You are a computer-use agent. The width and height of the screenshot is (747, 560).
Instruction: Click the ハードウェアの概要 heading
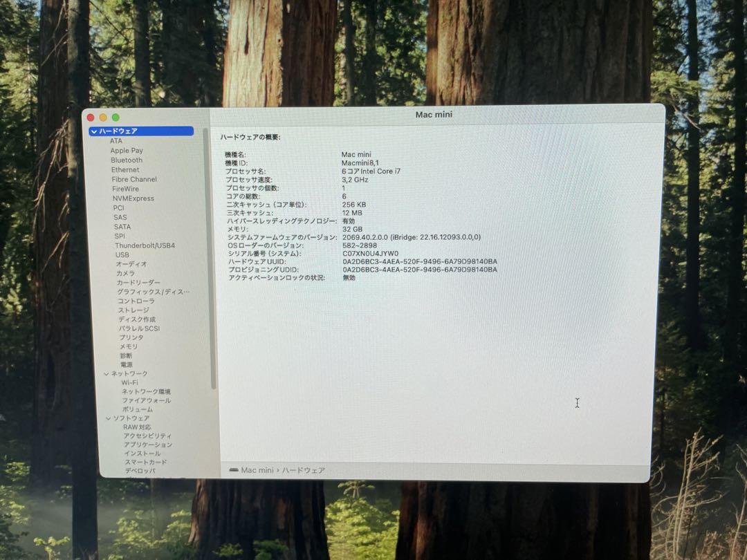pyautogui.click(x=250, y=137)
